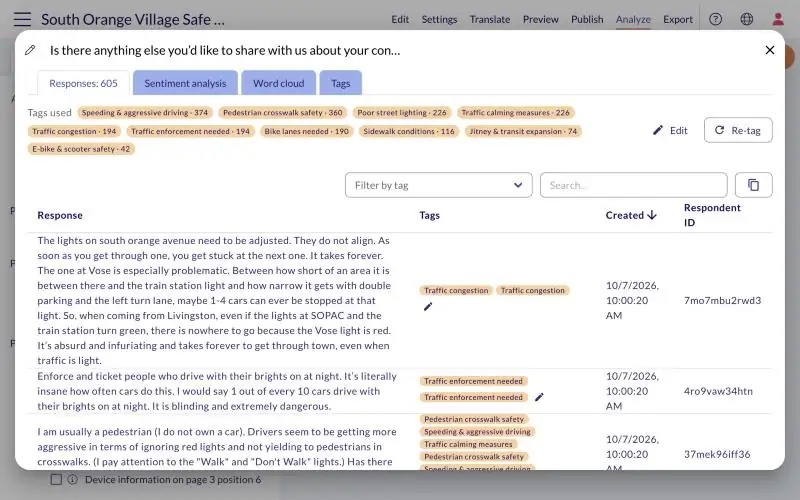Image resolution: width=800 pixels, height=500 pixels.
Task: Switch to the Sentiment analysis tab
Action: coord(185,83)
